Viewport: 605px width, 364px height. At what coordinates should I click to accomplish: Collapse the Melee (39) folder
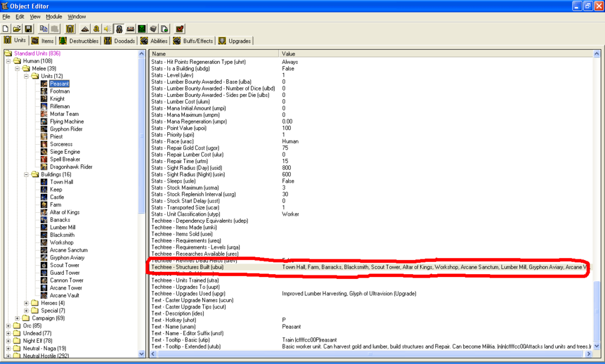point(17,69)
